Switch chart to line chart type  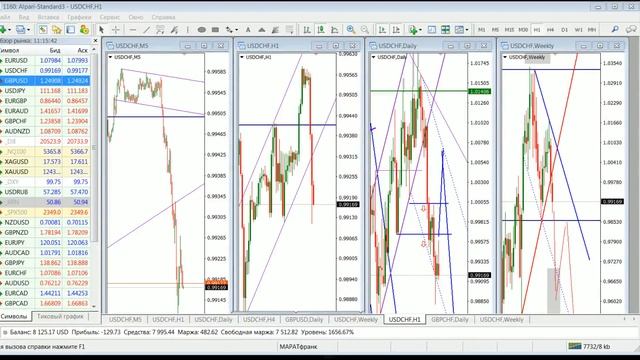click(335, 29)
